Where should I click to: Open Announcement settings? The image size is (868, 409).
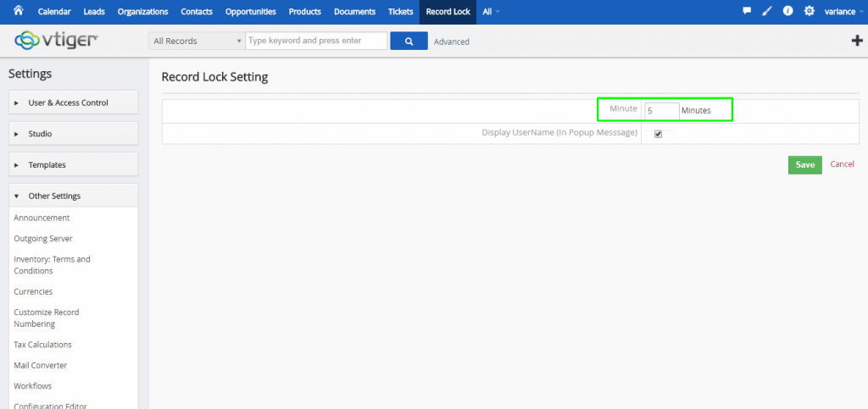pyautogui.click(x=42, y=218)
